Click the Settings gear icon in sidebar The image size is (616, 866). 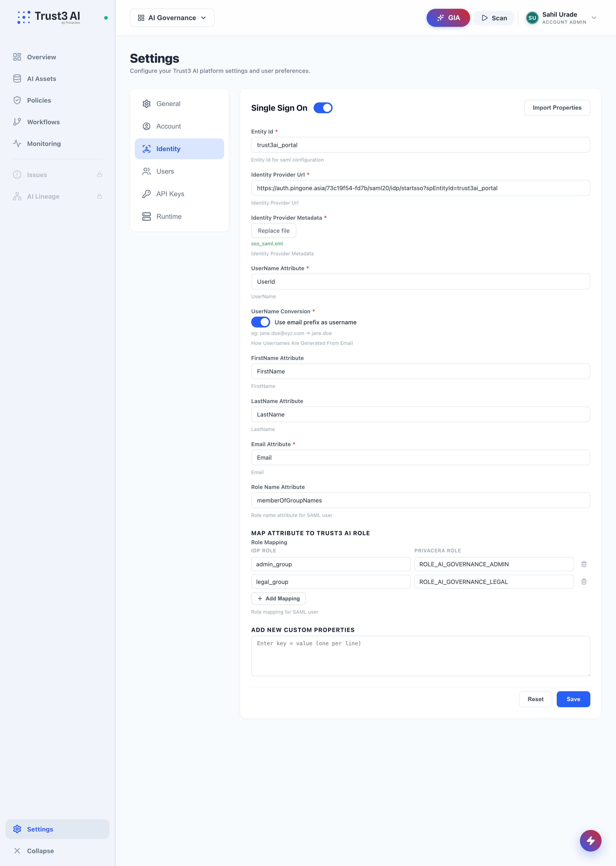[17, 829]
